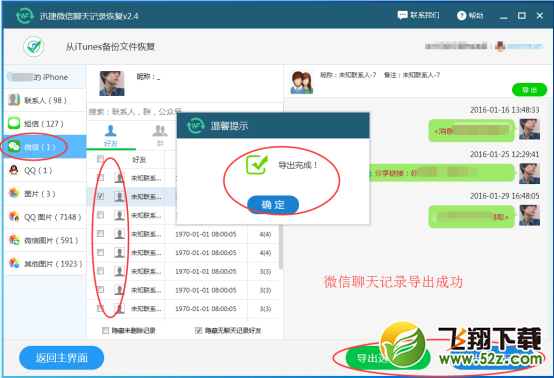The width and height of the screenshot is (554, 378).
Task: Click the QQ penguin icon
Action: coord(14,170)
